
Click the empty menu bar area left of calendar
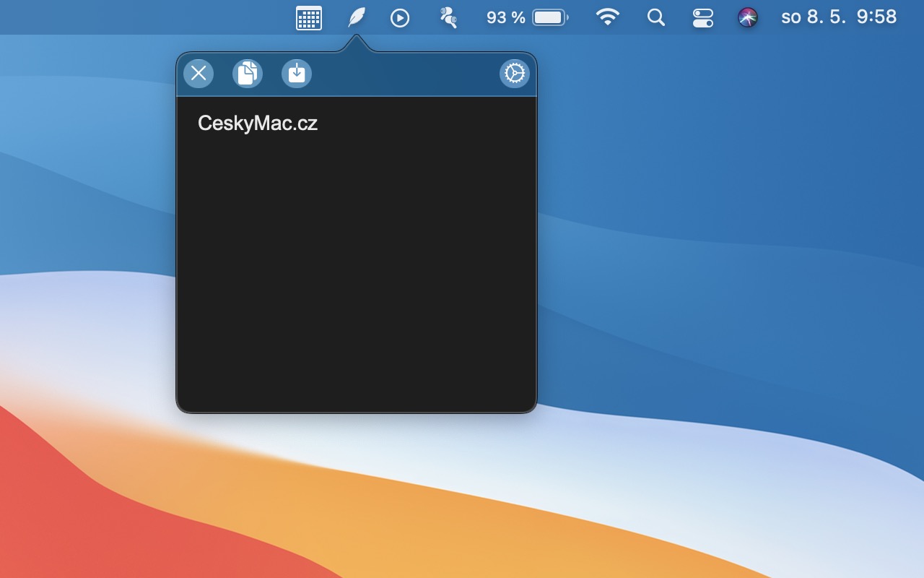[144, 17]
